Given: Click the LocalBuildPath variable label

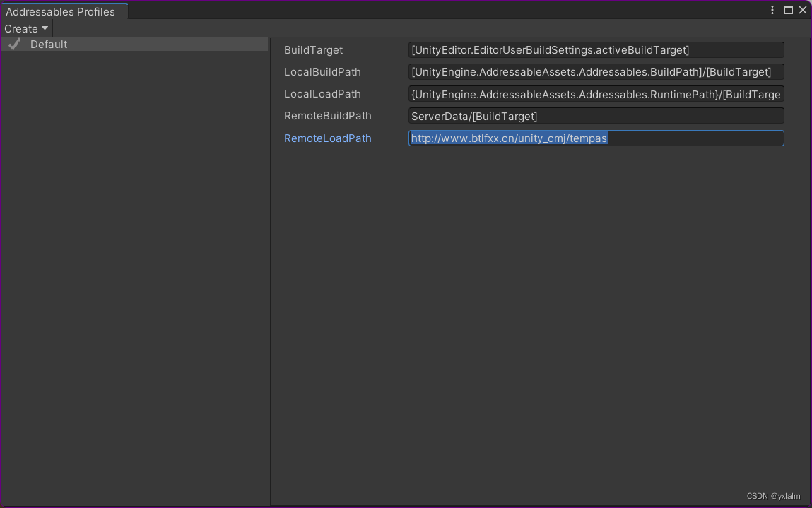Looking at the screenshot, I should (x=322, y=72).
